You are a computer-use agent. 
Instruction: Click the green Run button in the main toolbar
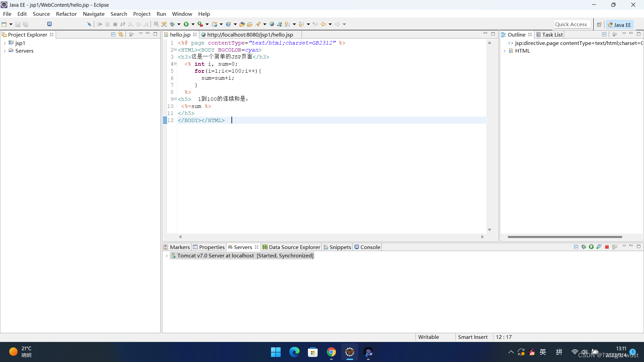pyautogui.click(x=186, y=24)
